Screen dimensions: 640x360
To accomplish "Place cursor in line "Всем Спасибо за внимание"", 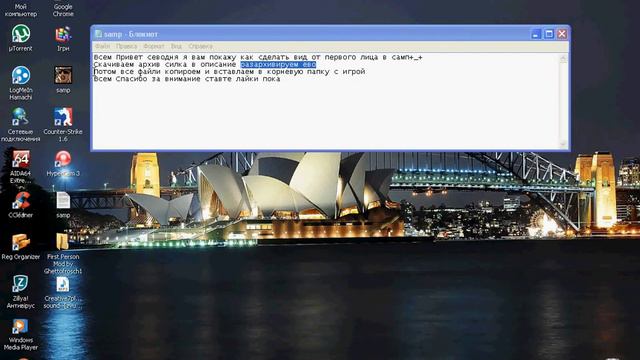I will coord(187,79).
